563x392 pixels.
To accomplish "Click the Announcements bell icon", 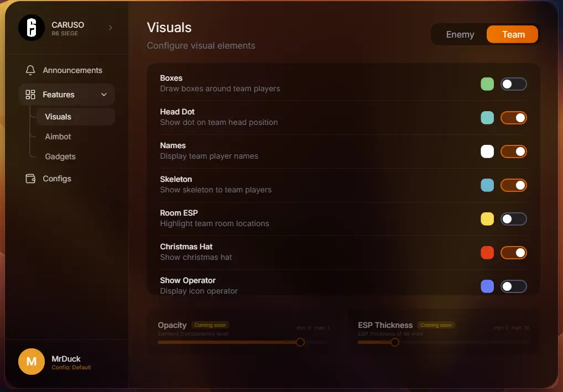I will [31, 70].
